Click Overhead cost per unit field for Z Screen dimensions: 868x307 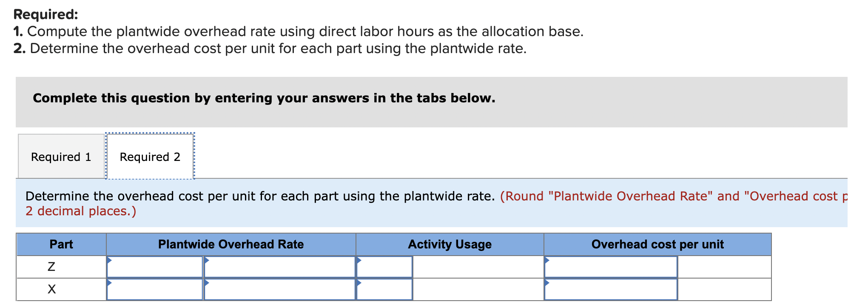point(611,267)
